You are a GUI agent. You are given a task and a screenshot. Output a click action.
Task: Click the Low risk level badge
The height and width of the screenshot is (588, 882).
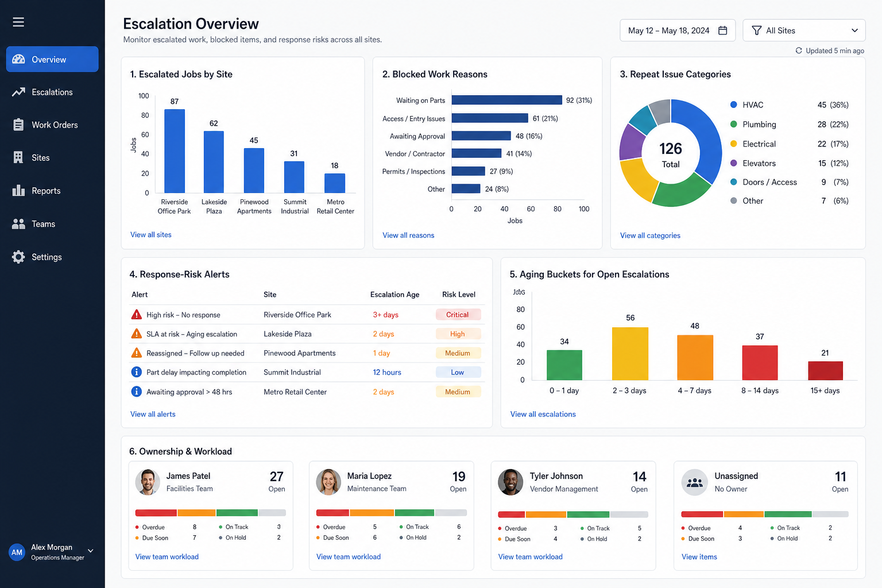point(458,372)
